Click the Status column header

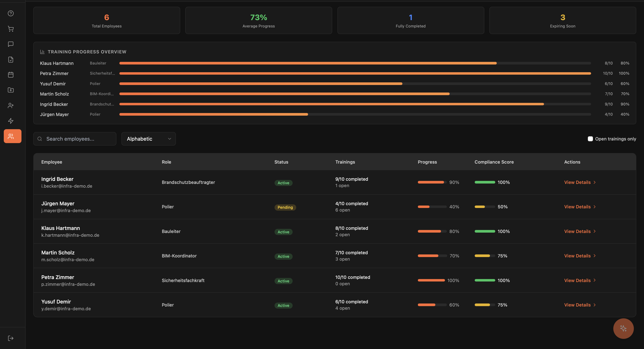tap(281, 162)
